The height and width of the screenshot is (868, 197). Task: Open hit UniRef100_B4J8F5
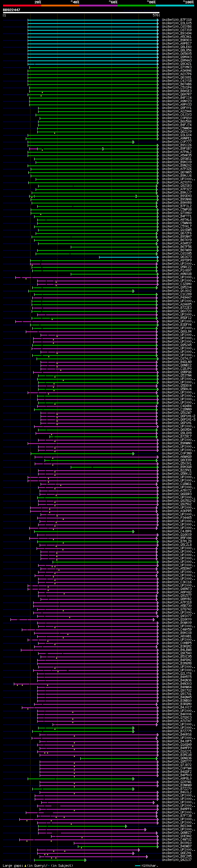[176, 741]
